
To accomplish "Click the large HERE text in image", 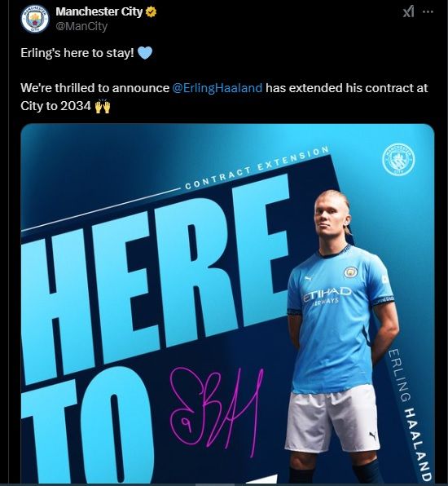I will (x=155, y=279).
